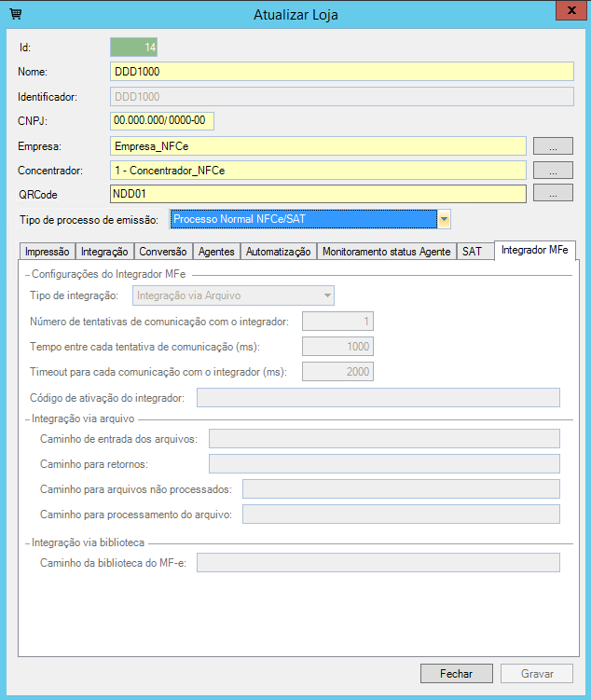The height and width of the screenshot is (700, 591).
Task: Click Código de ativação do integrador field
Action: (378, 398)
